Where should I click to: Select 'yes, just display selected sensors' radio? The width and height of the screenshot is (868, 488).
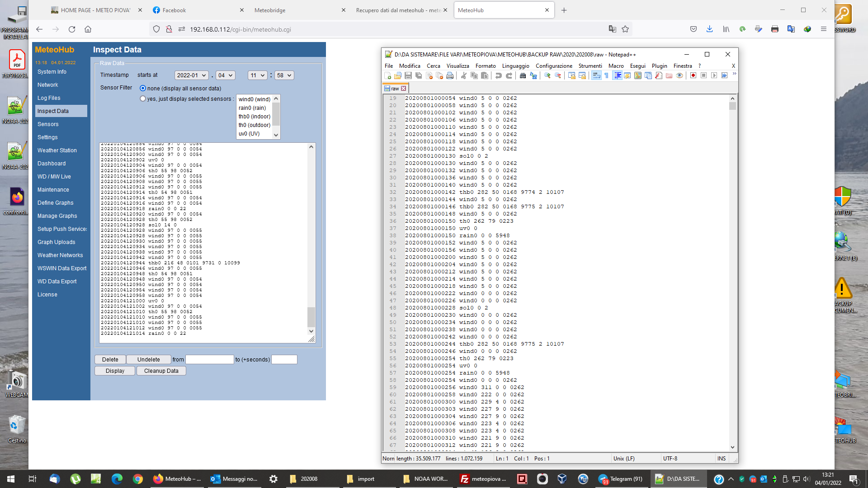pyautogui.click(x=143, y=99)
